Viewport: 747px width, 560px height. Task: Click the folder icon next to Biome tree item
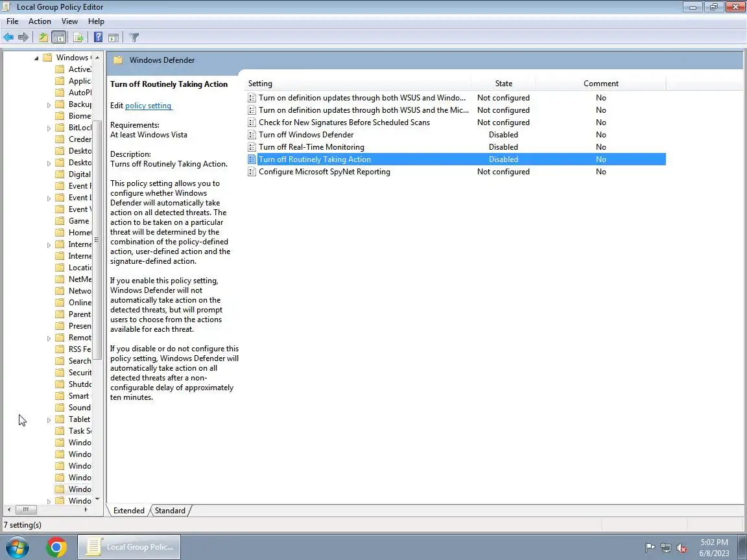coord(60,116)
